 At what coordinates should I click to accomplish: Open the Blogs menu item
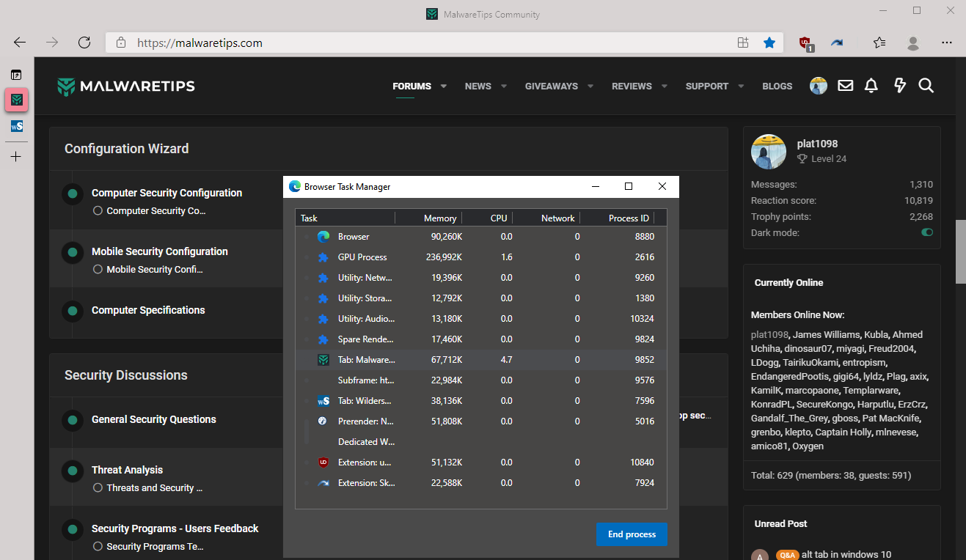tap(777, 86)
